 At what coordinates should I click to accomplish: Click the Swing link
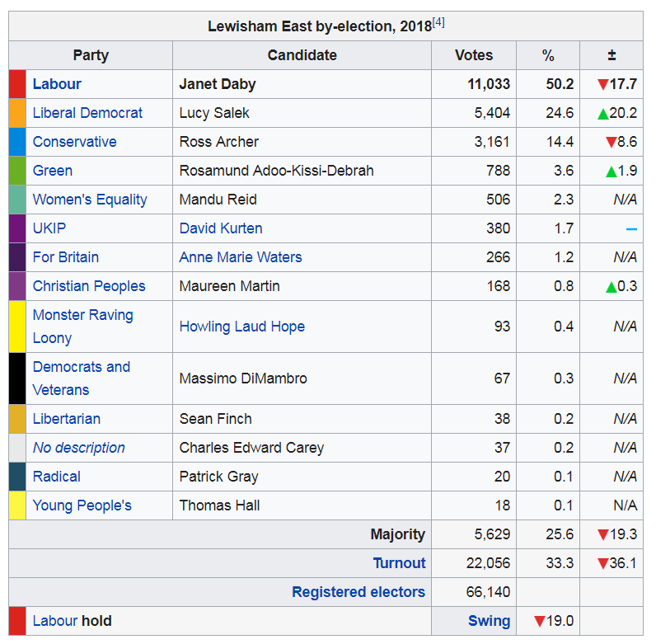pos(490,621)
